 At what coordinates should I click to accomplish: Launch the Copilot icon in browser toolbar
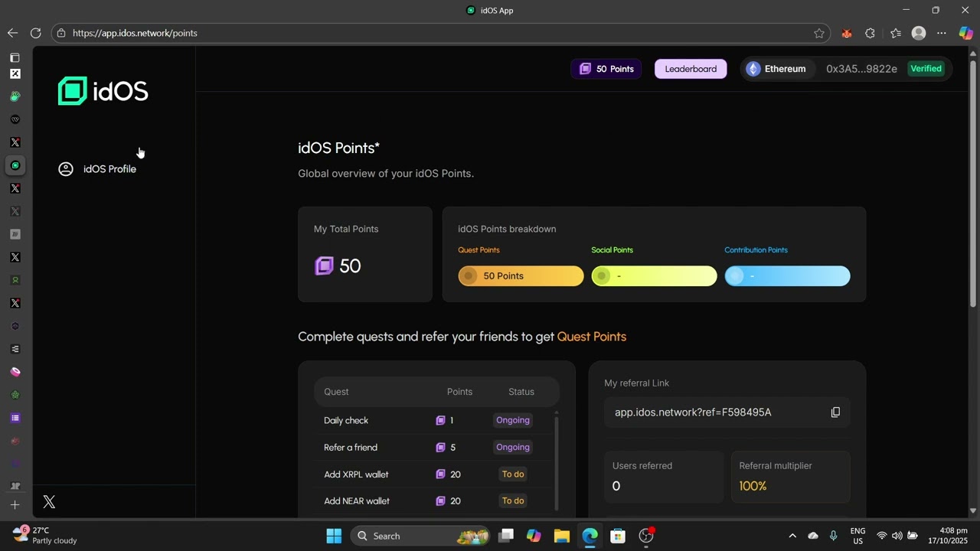tap(965, 33)
